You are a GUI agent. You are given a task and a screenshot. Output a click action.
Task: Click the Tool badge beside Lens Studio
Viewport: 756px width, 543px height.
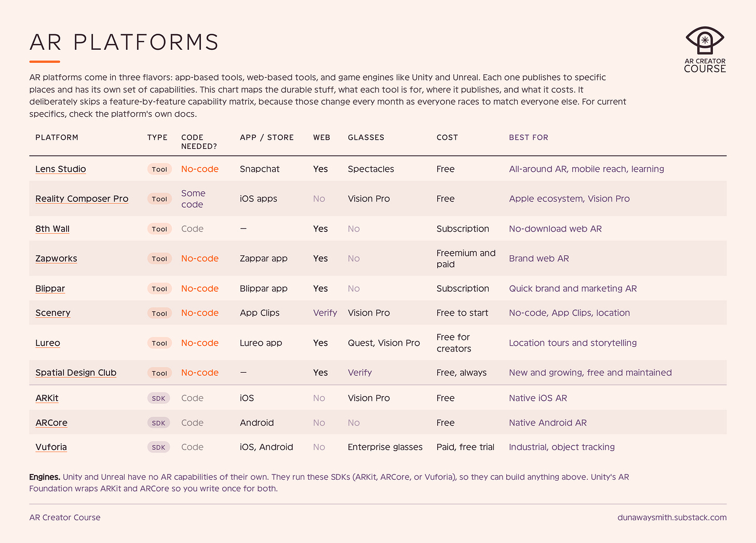click(x=159, y=169)
